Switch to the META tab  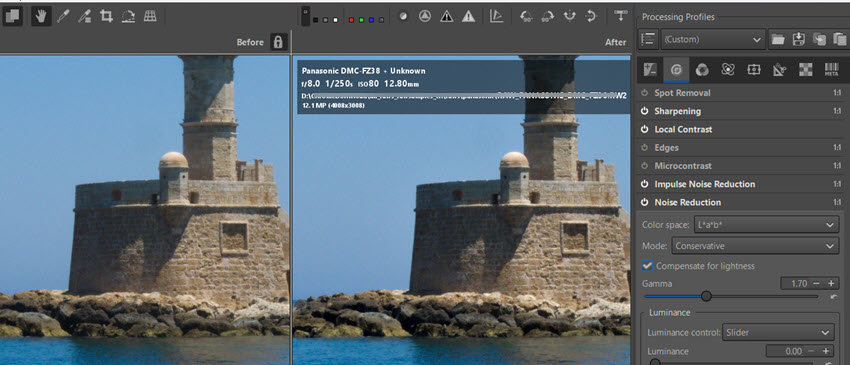(832, 69)
